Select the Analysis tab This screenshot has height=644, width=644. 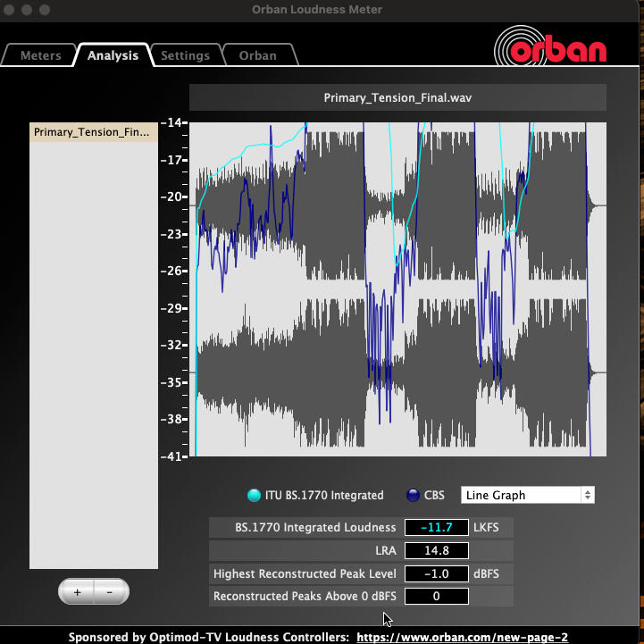click(x=113, y=55)
